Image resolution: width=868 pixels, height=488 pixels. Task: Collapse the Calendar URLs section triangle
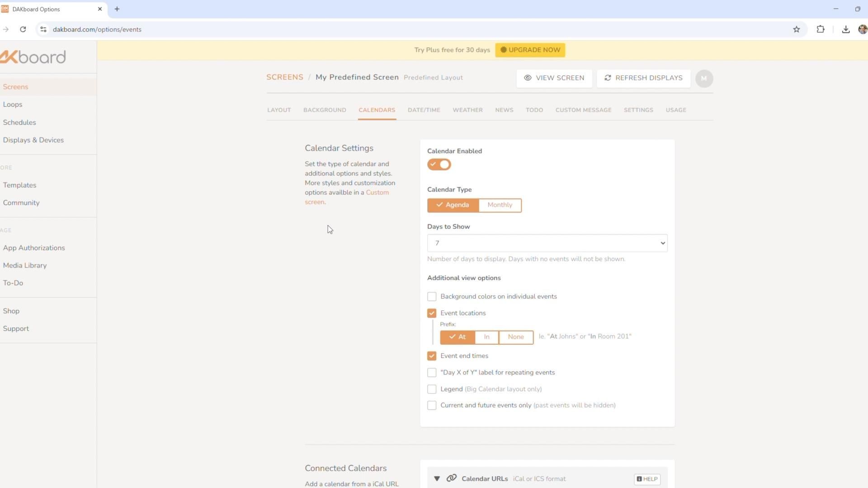click(437, 479)
